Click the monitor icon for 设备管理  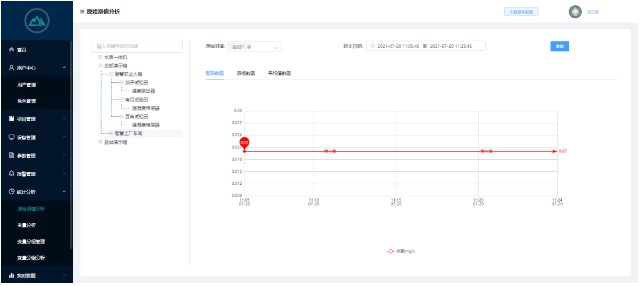click(12, 137)
